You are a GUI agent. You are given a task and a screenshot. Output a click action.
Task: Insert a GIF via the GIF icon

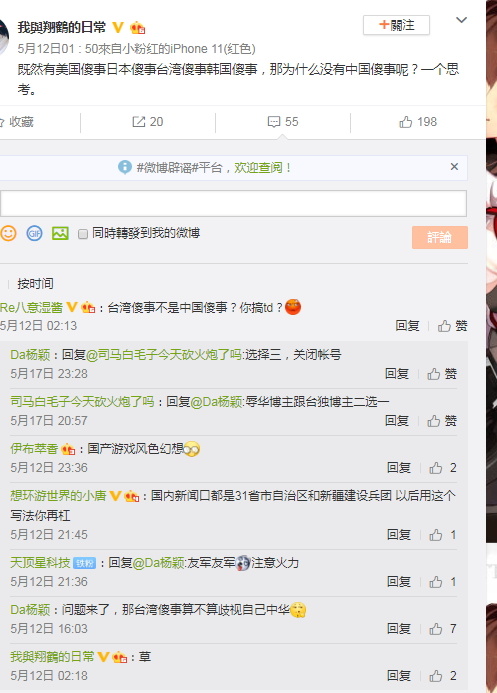point(34,233)
